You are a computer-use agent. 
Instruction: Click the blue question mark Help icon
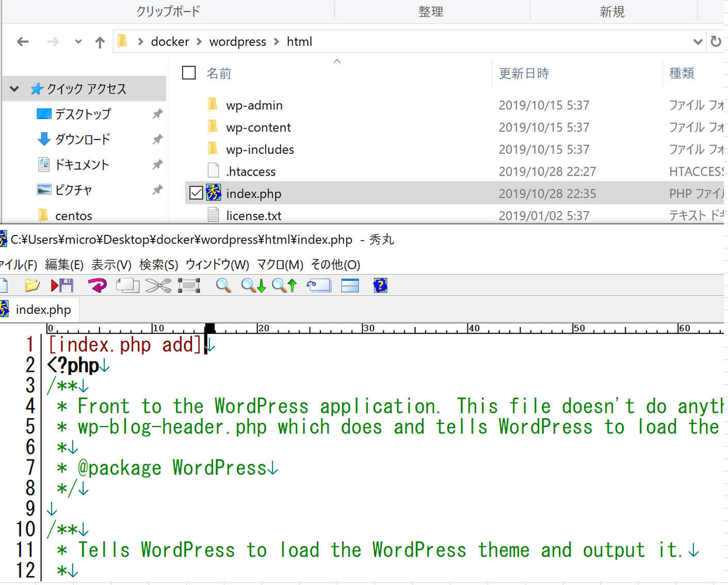click(x=380, y=285)
